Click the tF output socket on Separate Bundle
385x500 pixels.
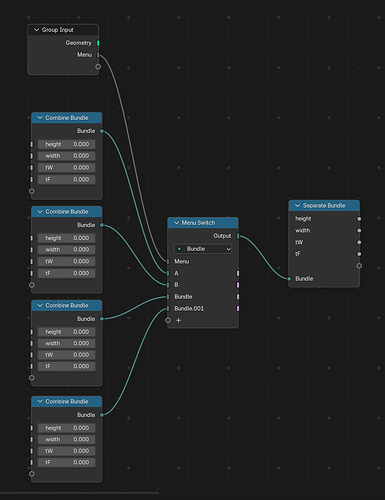pyautogui.click(x=359, y=254)
